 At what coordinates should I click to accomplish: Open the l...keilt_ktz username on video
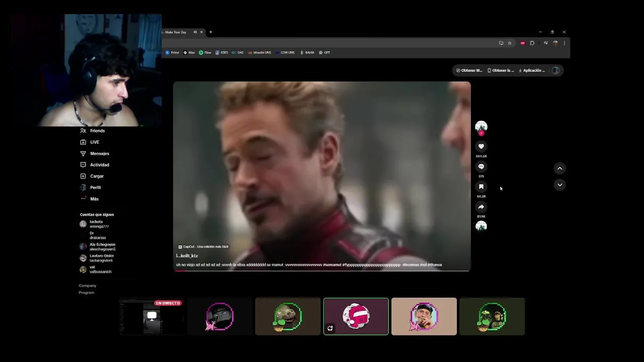[x=187, y=256]
